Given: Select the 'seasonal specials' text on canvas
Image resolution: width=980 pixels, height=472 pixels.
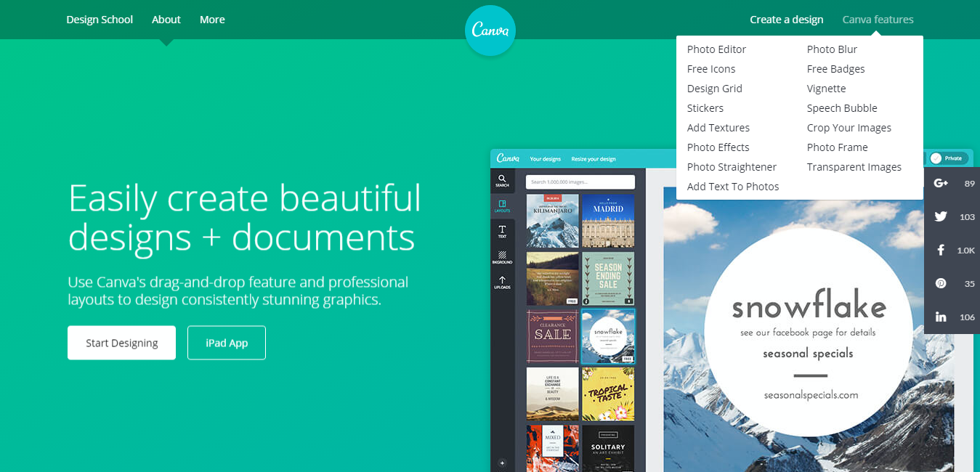Looking at the screenshot, I should 808,354.
